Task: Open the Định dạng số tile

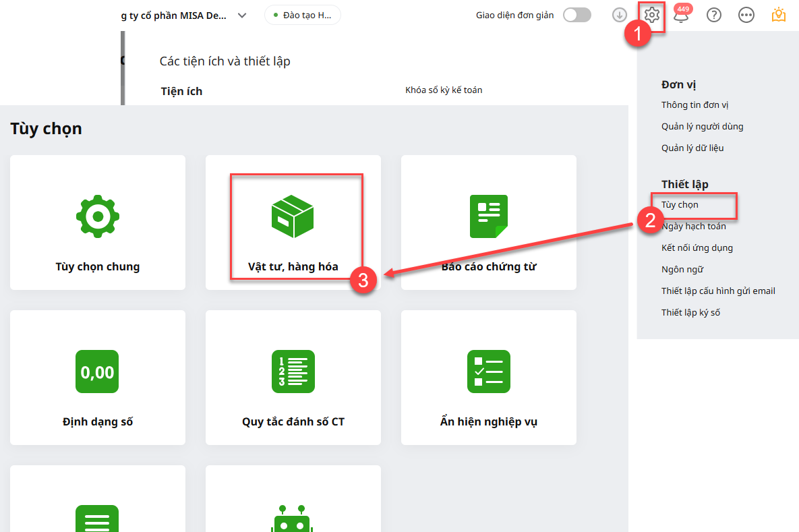Action: point(98,378)
